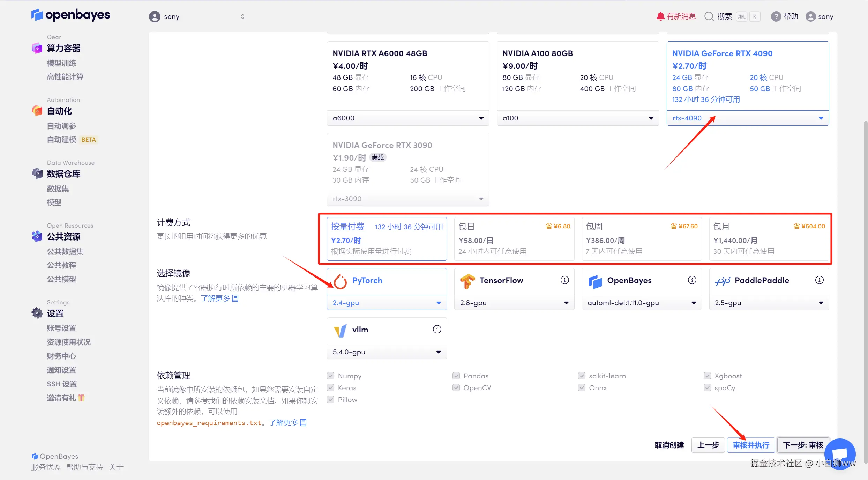This screenshot has width=868, height=480.
Task: Expand the PyTorch 2.4-gpu version dropdown
Action: [x=387, y=303]
